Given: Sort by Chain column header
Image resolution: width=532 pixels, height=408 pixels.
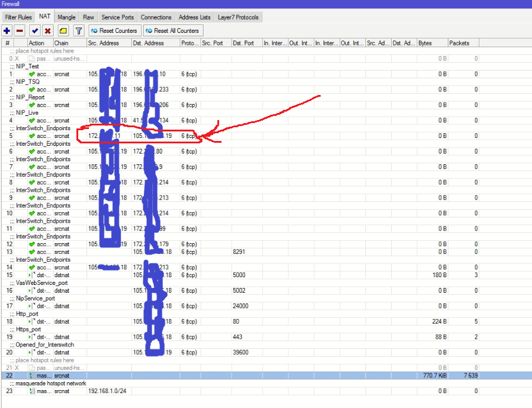Looking at the screenshot, I should 70,43.
